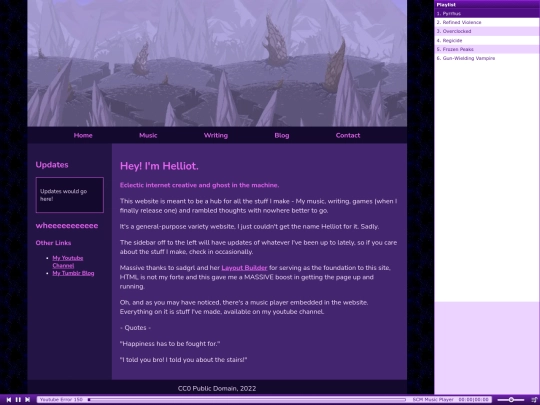Image resolution: width=540 pixels, height=405 pixels.
Task: Go to the previous track
Action: (x=9, y=399)
